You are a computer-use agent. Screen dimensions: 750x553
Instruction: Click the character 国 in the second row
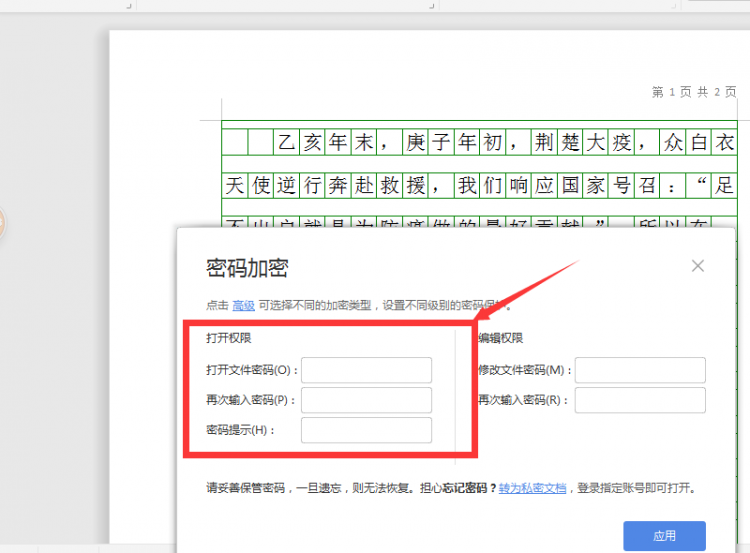[x=570, y=185]
